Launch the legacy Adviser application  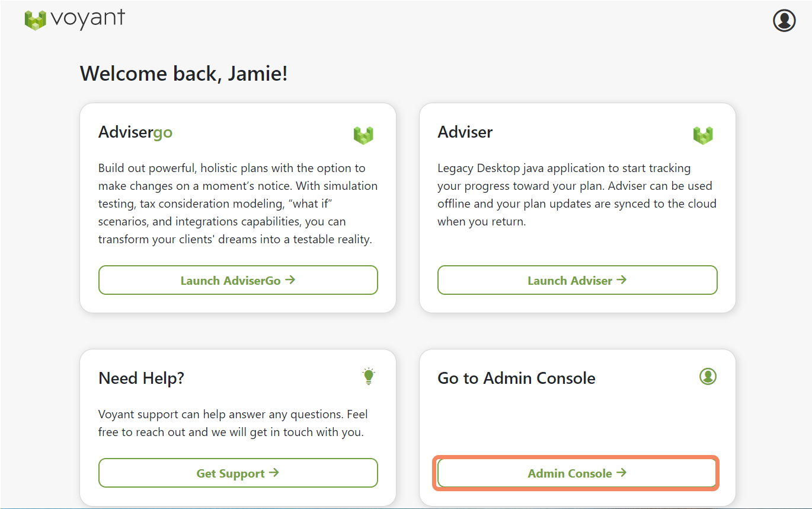click(x=577, y=280)
